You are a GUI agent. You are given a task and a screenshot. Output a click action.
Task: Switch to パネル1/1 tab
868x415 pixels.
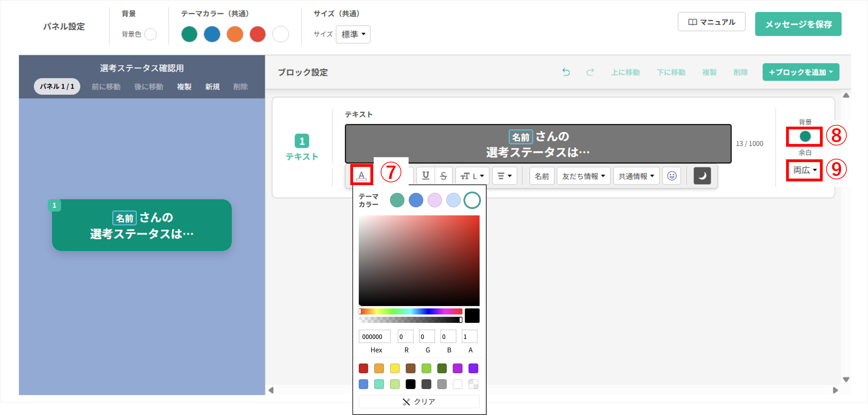tap(57, 86)
